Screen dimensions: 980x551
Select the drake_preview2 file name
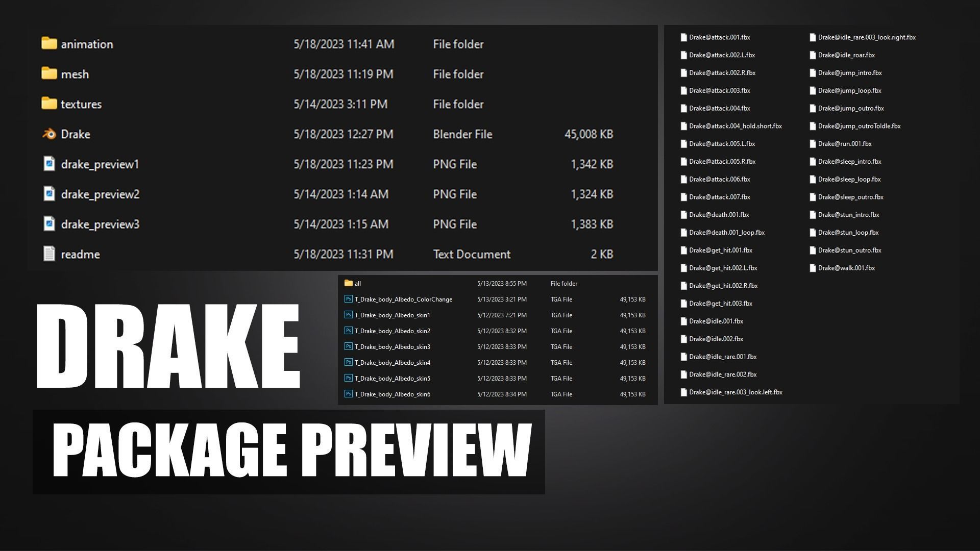click(100, 194)
